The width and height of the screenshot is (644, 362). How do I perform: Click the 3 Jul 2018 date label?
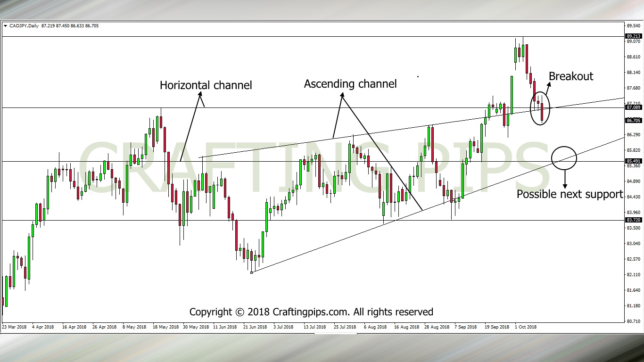tap(284, 327)
